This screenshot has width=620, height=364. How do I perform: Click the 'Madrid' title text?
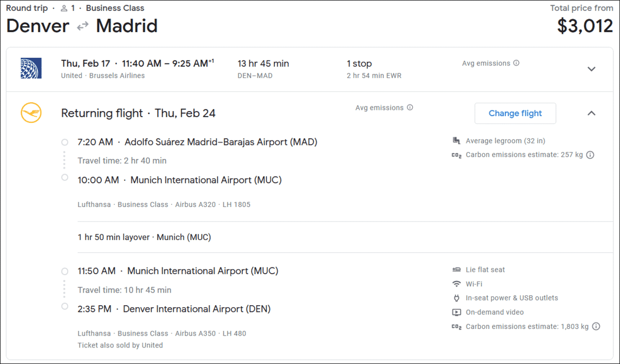(127, 26)
